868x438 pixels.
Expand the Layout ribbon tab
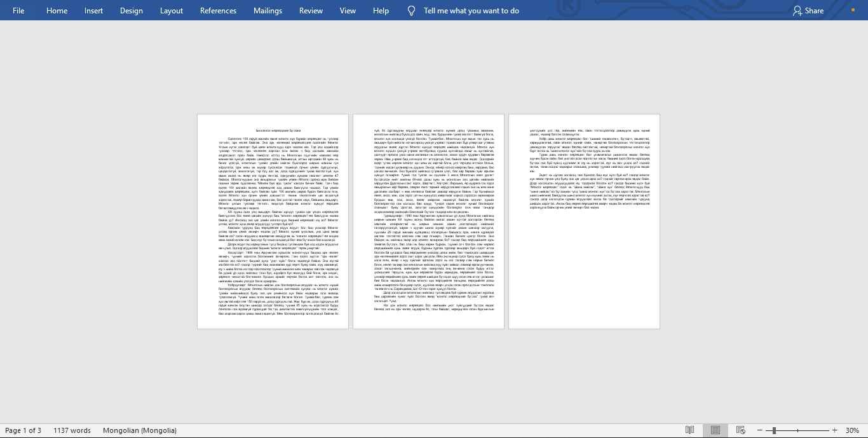(x=171, y=10)
